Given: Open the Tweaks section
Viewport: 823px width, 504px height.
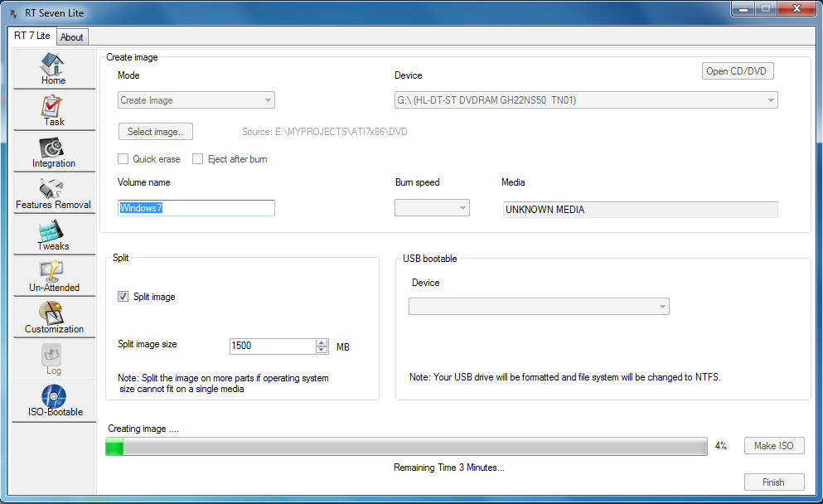Looking at the screenshot, I should pos(54,235).
